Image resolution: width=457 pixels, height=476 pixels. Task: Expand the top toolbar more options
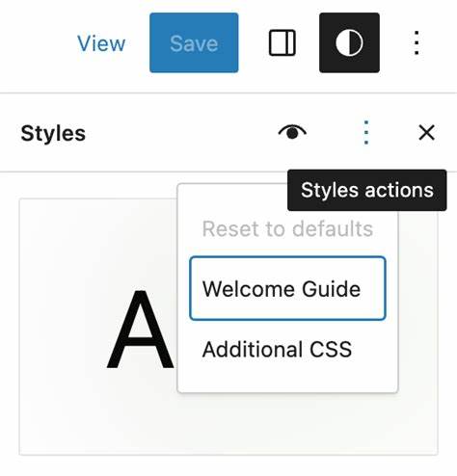click(417, 42)
